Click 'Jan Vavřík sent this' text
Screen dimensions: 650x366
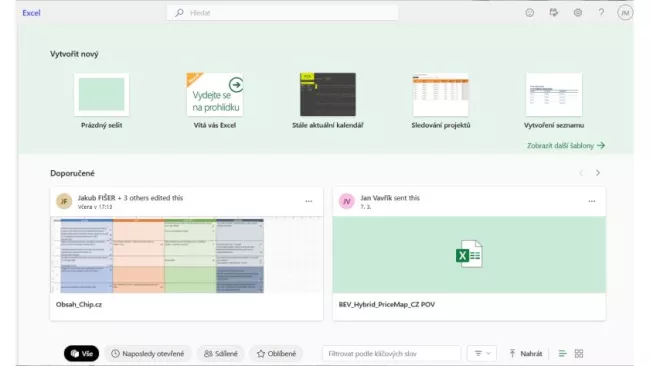pyautogui.click(x=390, y=198)
